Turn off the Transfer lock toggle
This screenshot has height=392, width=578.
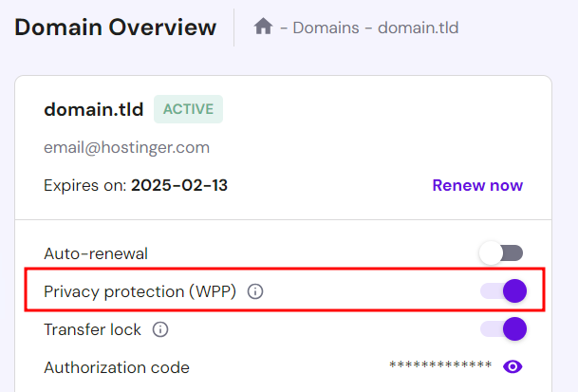[503, 329]
